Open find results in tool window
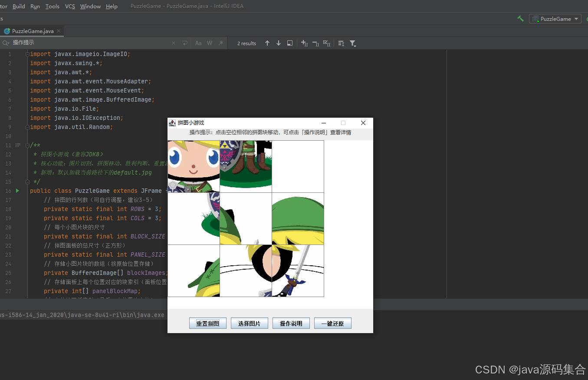Screen dimensions: 588x380 341,43
